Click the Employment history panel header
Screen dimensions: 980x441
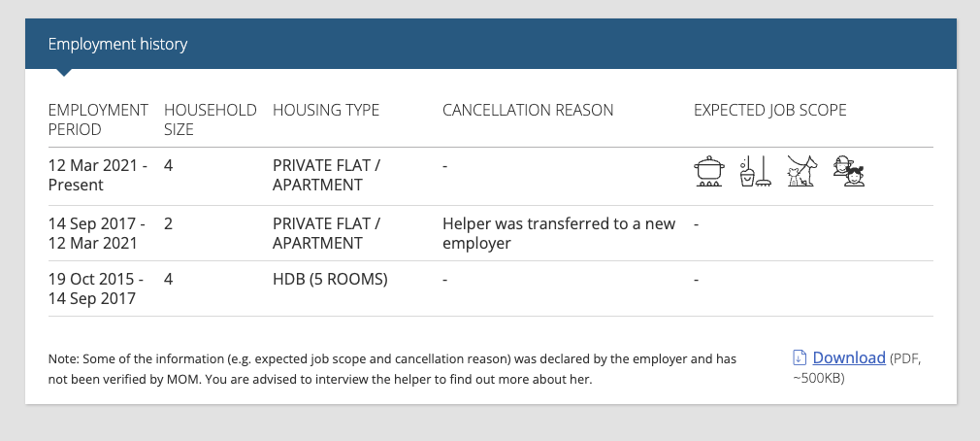[x=491, y=44]
